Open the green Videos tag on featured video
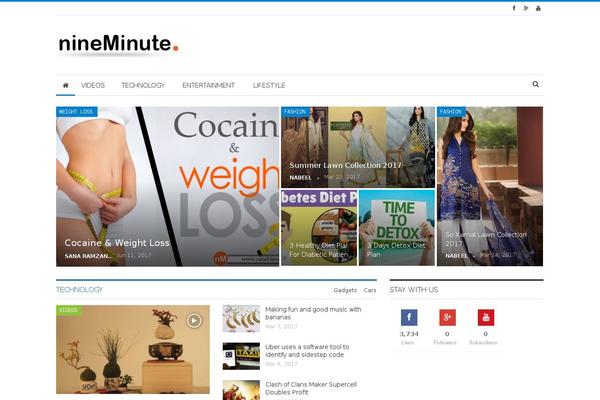 (68, 310)
